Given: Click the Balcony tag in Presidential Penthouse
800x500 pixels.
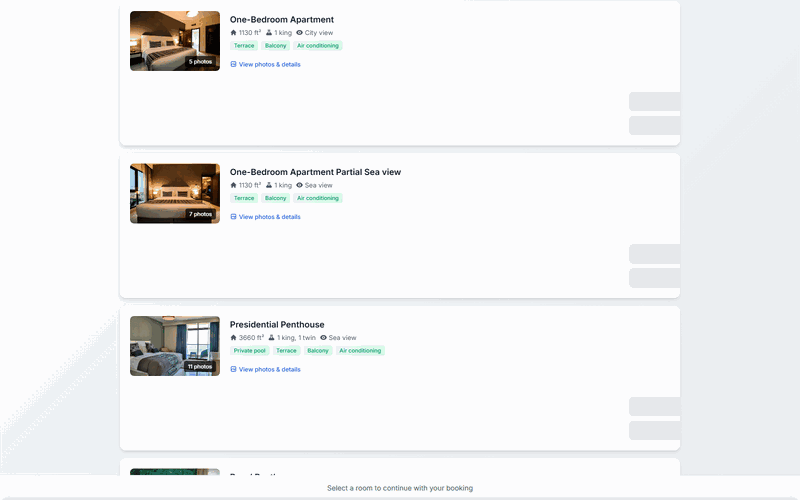Looking at the screenshot, I should [x=318, y=351].
